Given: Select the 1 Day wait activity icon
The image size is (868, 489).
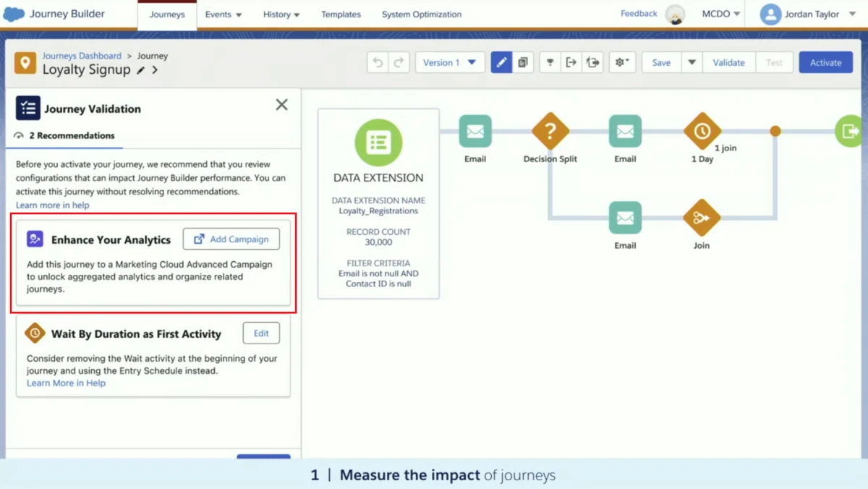Looking at the screenshot, I should tap(702, 131).
